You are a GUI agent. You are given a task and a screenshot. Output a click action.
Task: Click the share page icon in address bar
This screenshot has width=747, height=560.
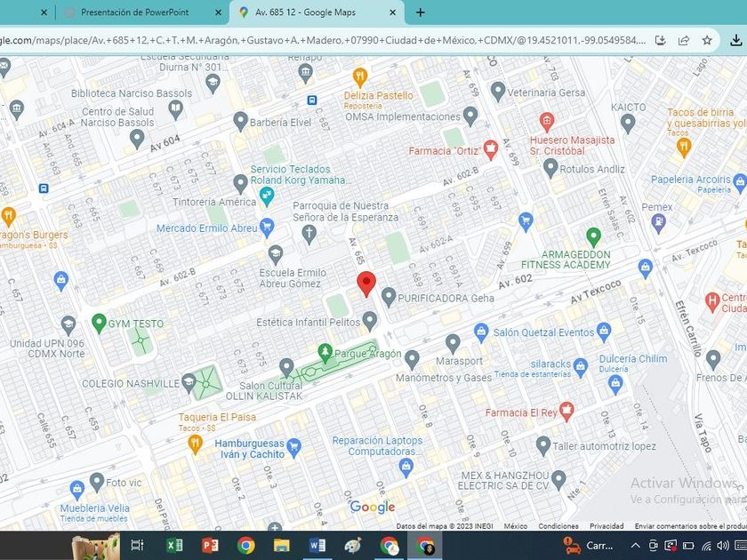pos(684,41)
